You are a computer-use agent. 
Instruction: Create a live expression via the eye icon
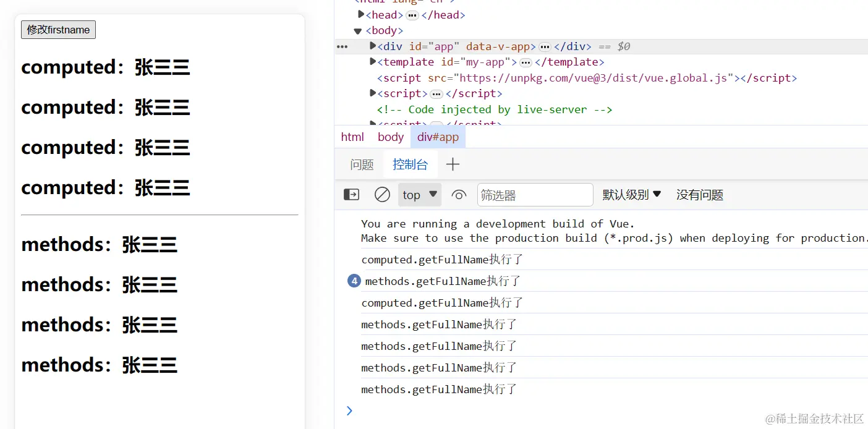click(458, 194)
